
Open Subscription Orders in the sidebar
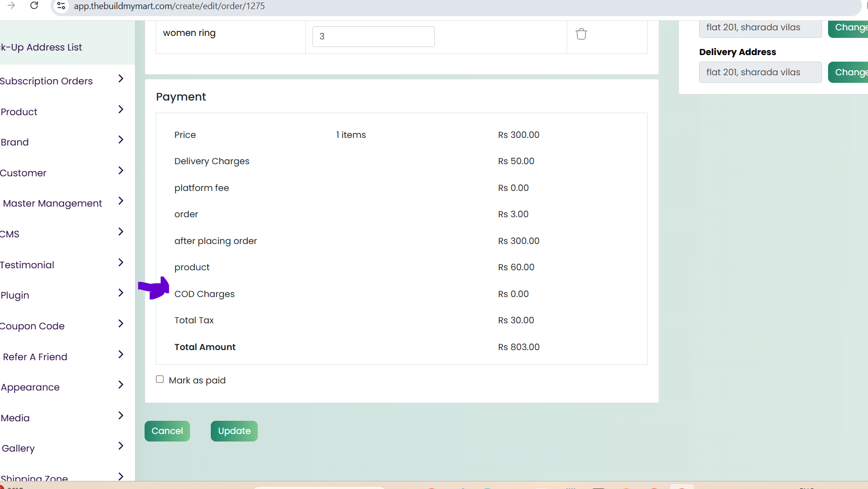(x=46, y=81)
